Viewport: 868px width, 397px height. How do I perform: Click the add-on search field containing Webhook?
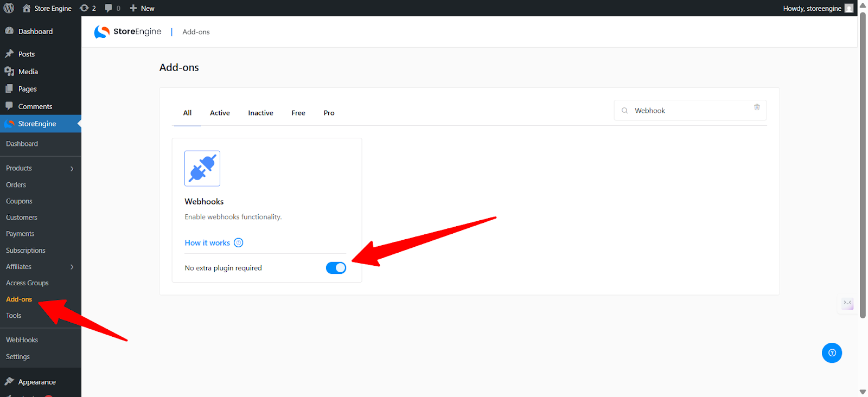690,110
